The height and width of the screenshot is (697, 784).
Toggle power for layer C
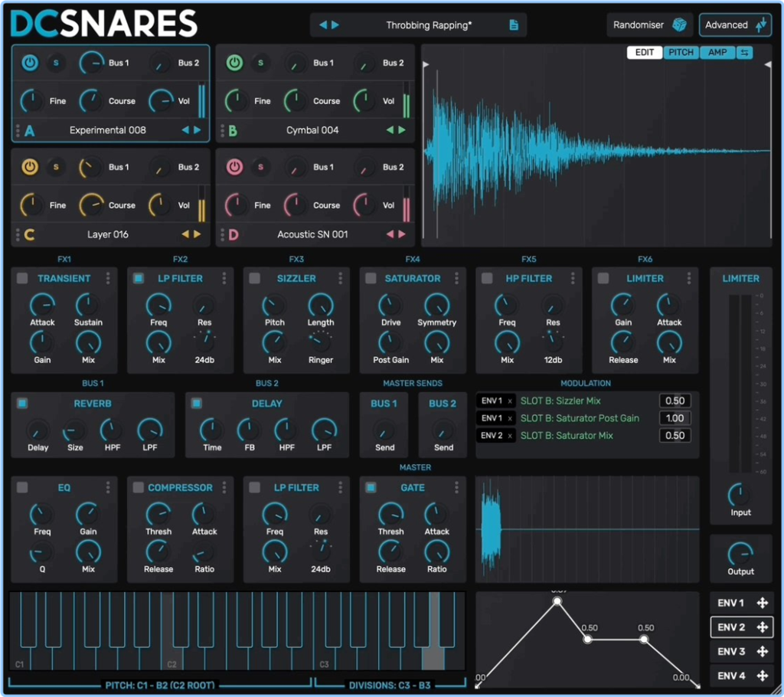(30, 167)
